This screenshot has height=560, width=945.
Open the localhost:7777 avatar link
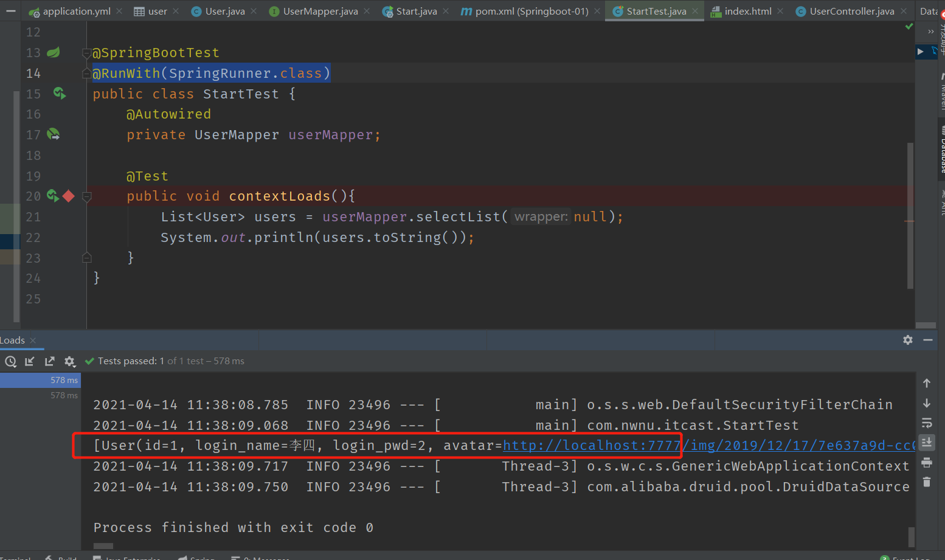coord(589,445)
